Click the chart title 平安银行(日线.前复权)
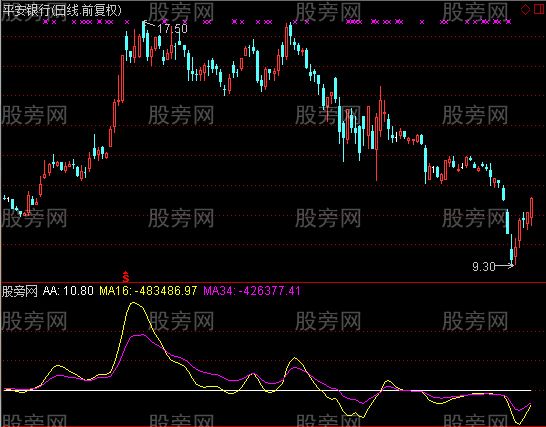 tap(62, 10)
